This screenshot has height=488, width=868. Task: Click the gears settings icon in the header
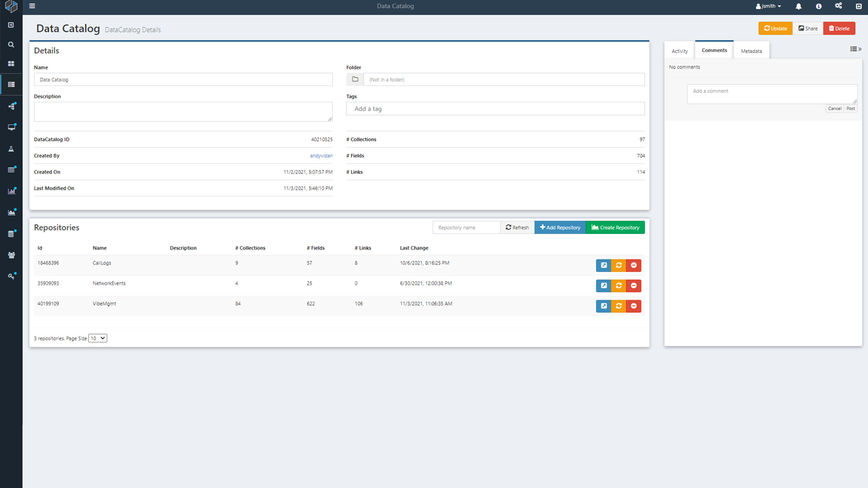pos(838,6)
